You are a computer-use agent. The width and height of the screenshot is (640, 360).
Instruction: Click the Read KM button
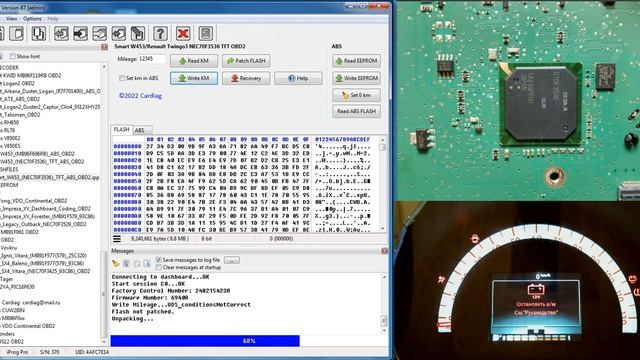pyautogui.click(x=194, y=61)
